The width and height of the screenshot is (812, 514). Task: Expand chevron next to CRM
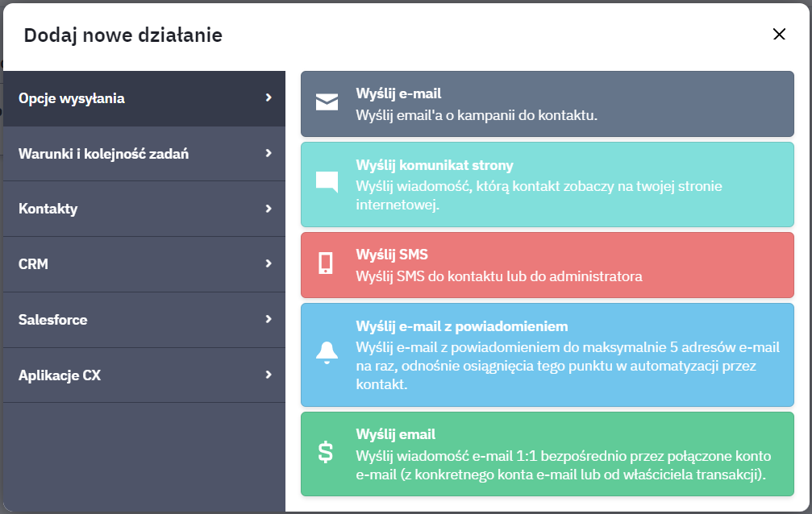(x=269, y=263)
